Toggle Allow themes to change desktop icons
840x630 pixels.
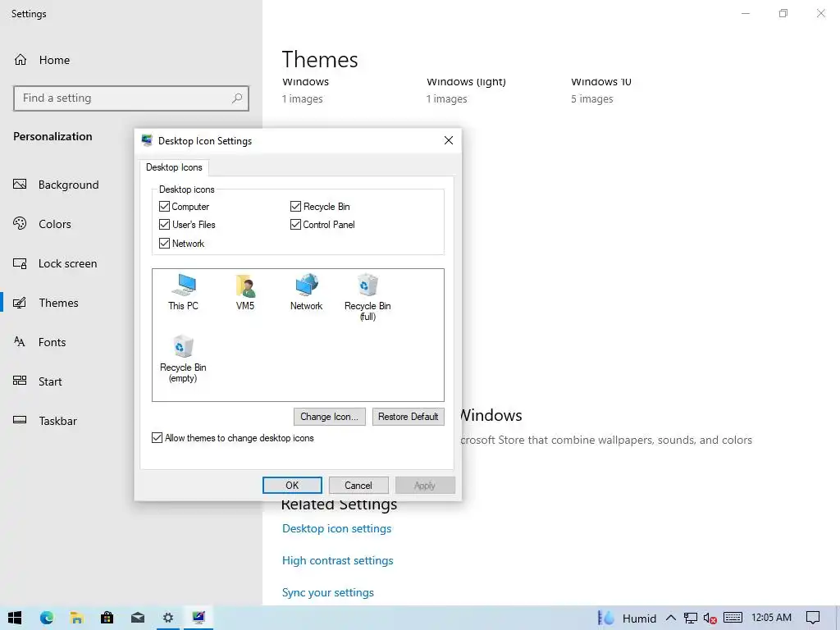point(157,438)
